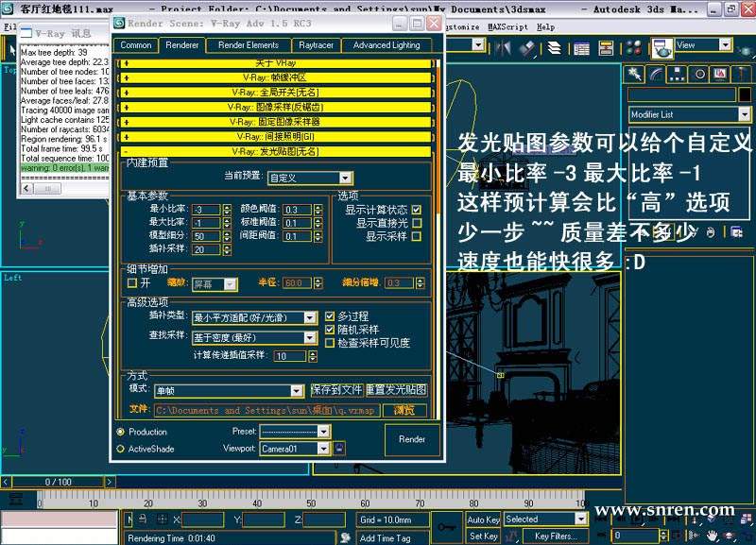Open the 模式 mode dropdown
Viewport: 756px width, 545px height.
click(x=229, y=391)
